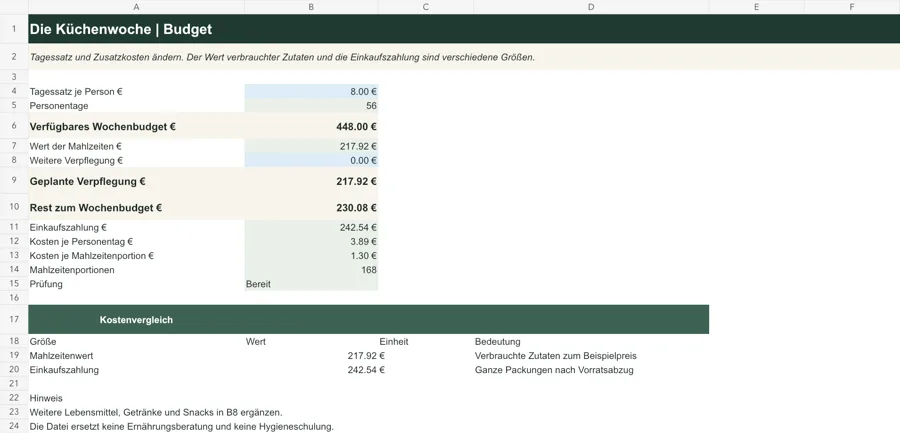Select the 242.54 € cell in row 11
Screen dimensions: 900x433
point(311,227)
